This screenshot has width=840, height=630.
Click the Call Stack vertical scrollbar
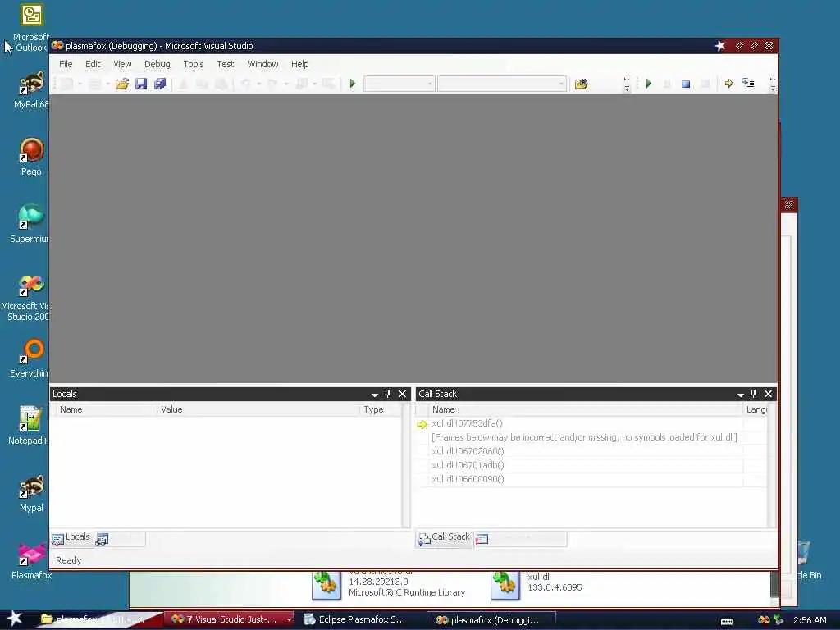pyautogui.click(x=772, y=465)
